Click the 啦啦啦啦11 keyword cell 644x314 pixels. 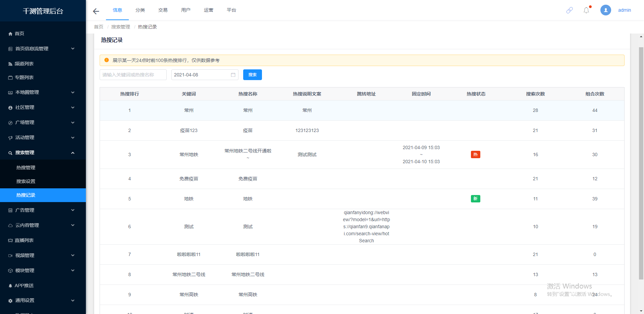point(189,254)
